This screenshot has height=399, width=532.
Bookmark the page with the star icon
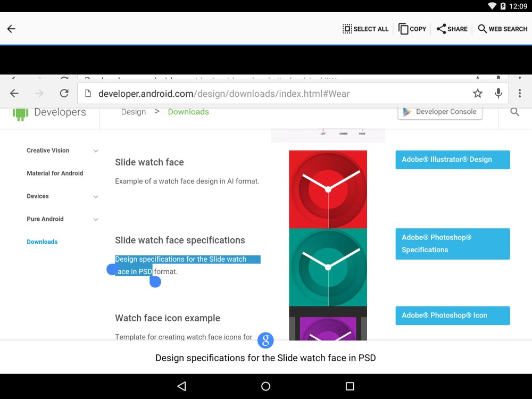tap(477, 93)
